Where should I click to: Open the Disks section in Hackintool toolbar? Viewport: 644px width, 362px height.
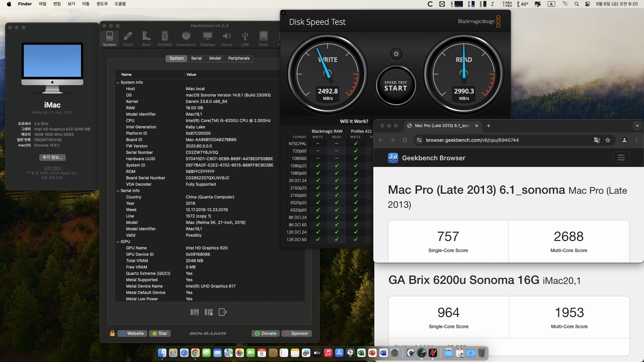point(263,39)
